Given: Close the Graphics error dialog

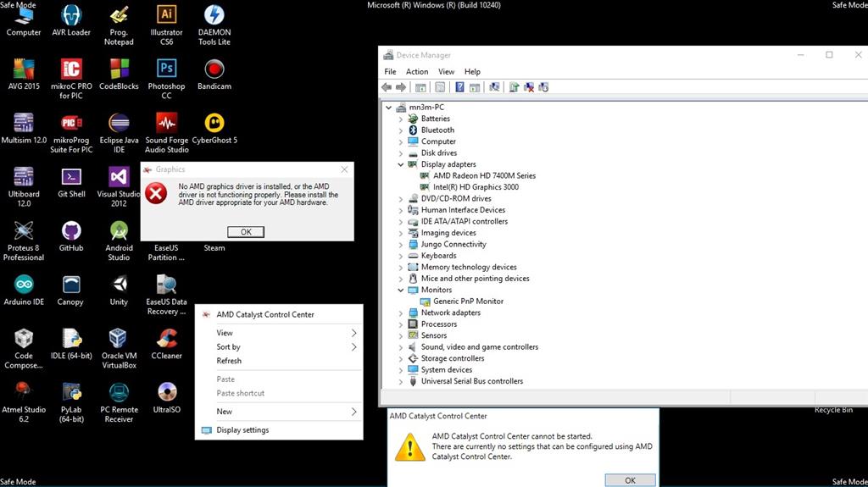Looking at the screenshot, I should (x=344, y=169).
